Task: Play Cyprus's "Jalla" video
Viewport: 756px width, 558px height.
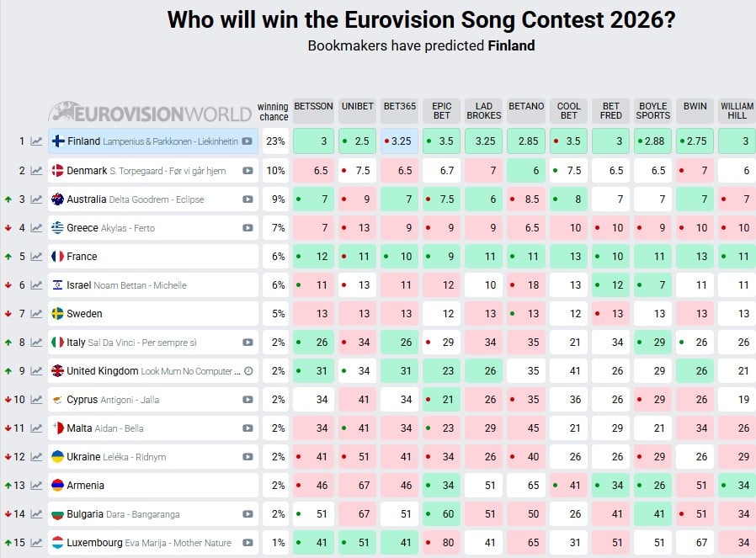Action: click(246, 400)
